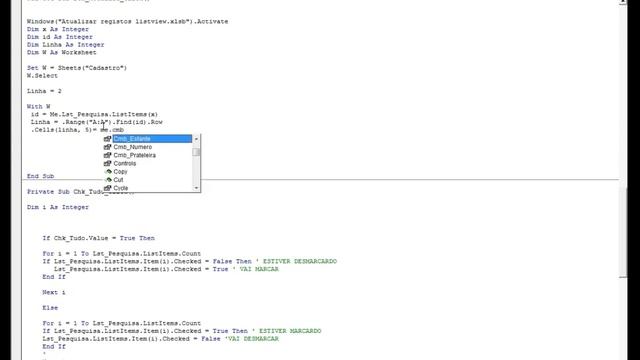Click the 'Dim W As Worksheet' line
The image size is (640, 360).
coord(62,52)
